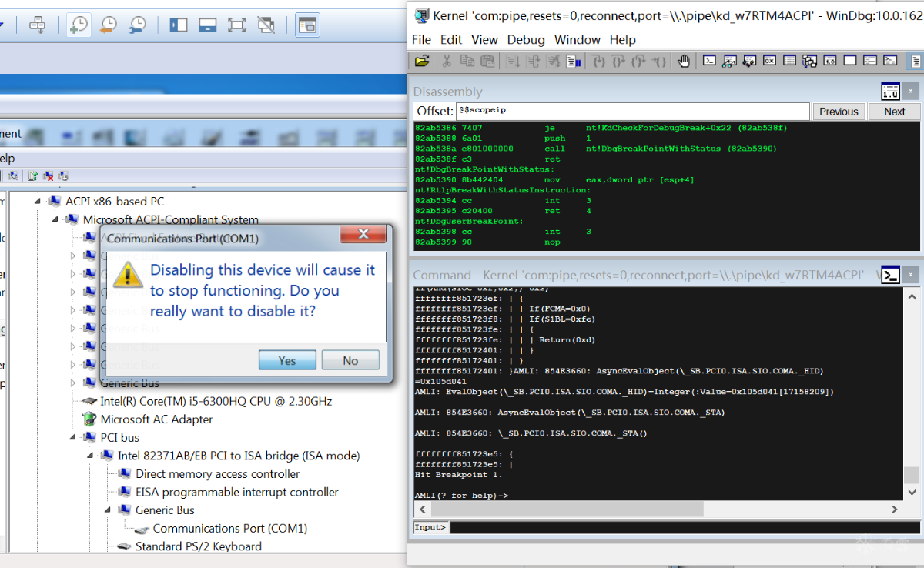The height and width of the screenshot is (568, 924).
Task: Click the full screen mode icon
Action: (237, 25)
